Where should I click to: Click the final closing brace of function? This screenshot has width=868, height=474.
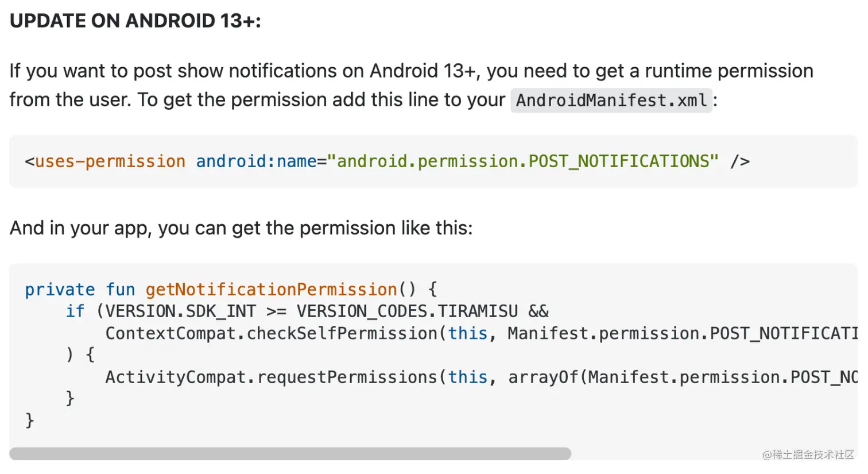(x=30, y=421)
